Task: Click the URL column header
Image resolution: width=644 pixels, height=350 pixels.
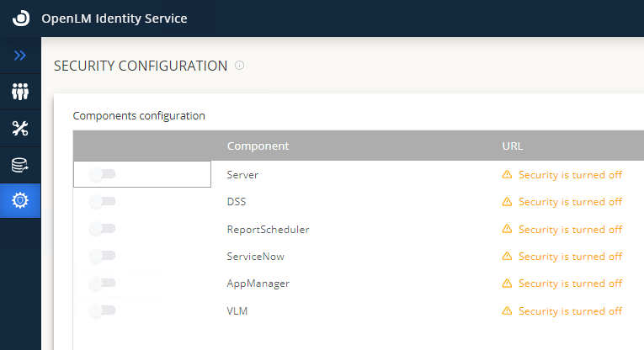Action: [x=513, y=146]
